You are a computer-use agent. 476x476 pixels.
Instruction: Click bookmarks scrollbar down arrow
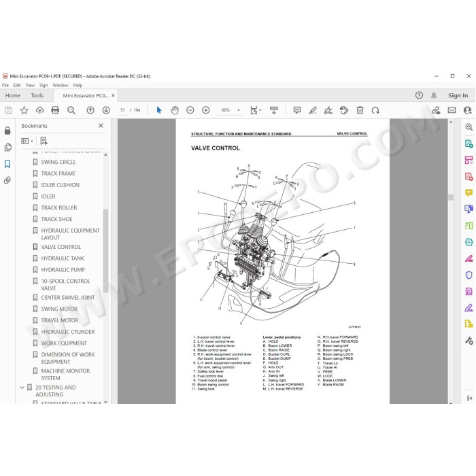pos(105,402)
